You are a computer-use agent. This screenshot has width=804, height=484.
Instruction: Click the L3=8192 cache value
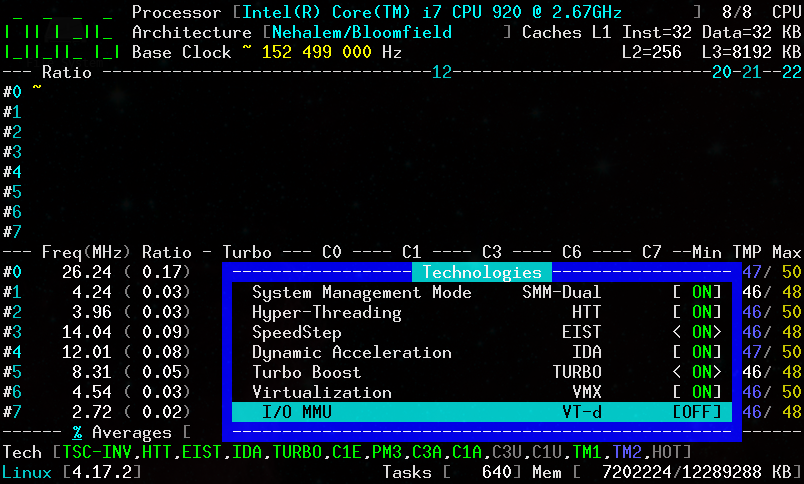coord(737,52)
